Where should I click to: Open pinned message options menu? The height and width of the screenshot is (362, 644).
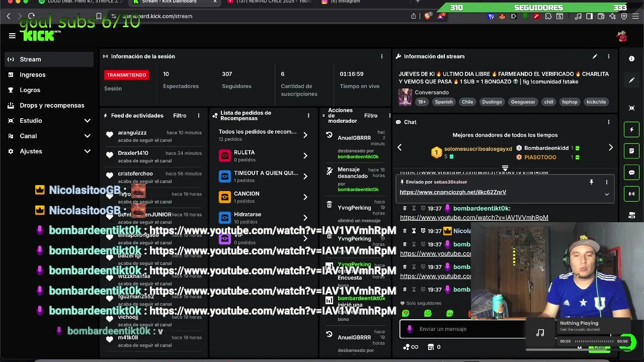pos(607,182)
